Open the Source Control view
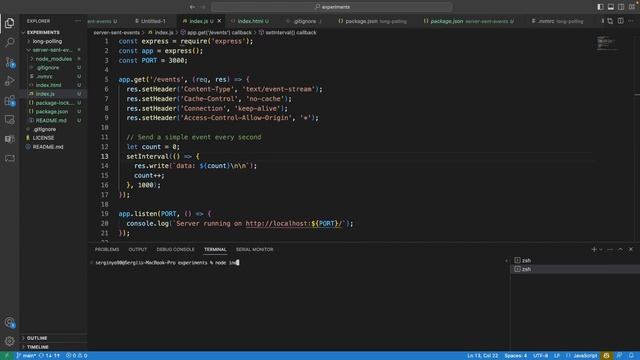This screenshot has height=360, width=640. [9, 62]
